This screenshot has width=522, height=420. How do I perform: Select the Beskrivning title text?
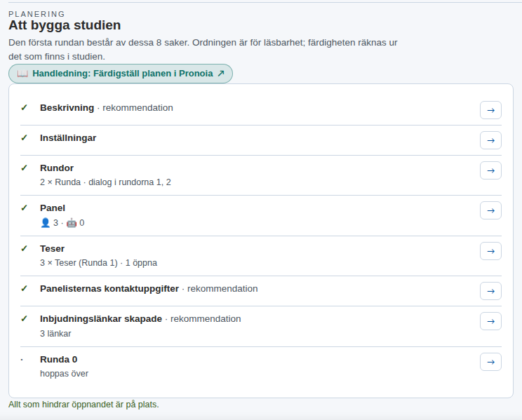[x=67, y=108]
